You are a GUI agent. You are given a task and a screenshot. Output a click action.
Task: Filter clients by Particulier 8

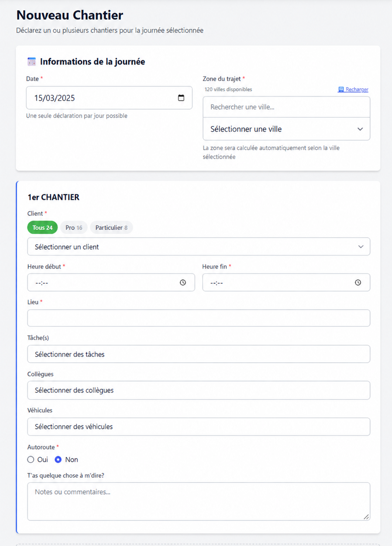(x=111, y=228)
